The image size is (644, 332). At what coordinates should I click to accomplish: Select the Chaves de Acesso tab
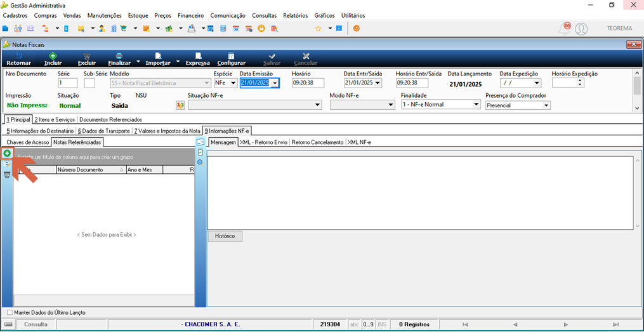tap(27, 142)
